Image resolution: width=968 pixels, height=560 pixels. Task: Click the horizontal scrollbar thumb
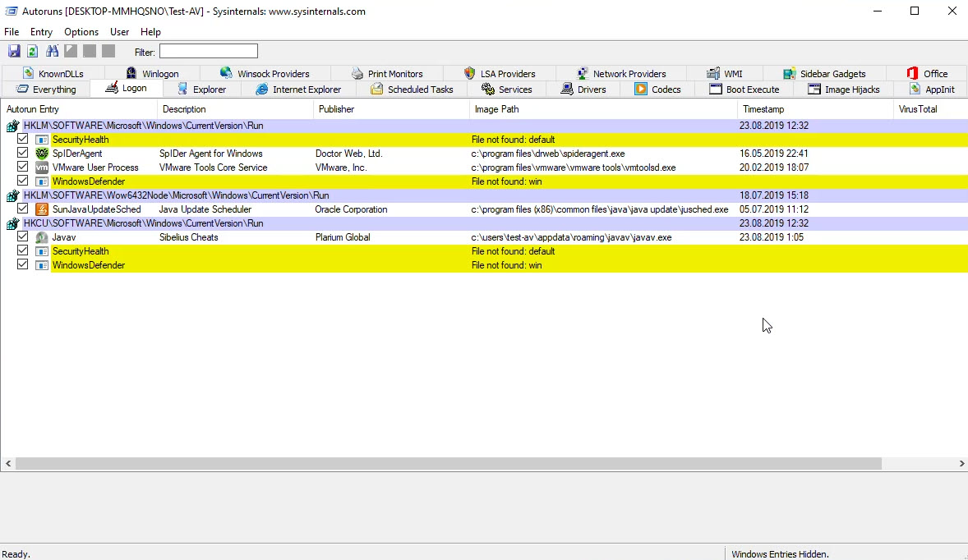click(x=449, y=463)
